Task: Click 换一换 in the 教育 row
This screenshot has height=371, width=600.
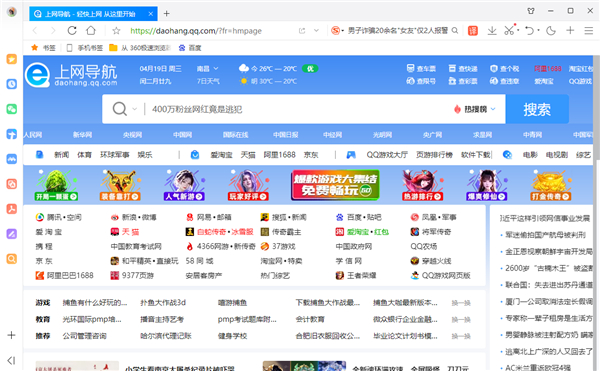Action: click(x=461, y=319)
